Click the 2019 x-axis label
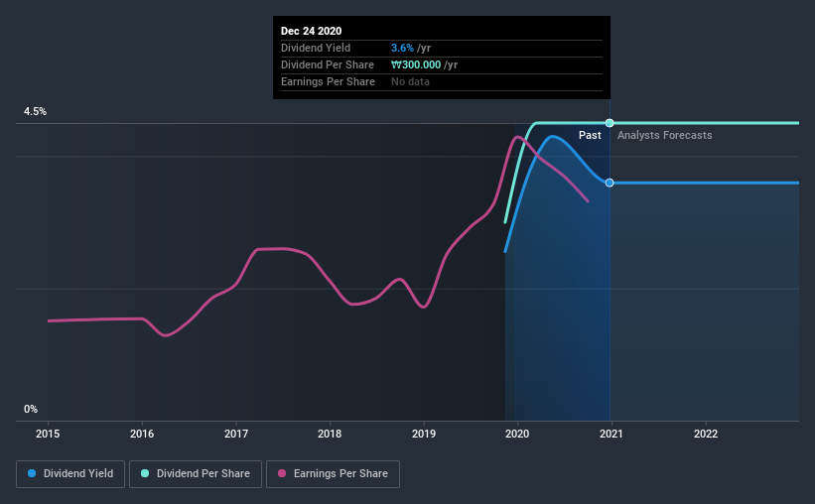 tap(424, 434)
